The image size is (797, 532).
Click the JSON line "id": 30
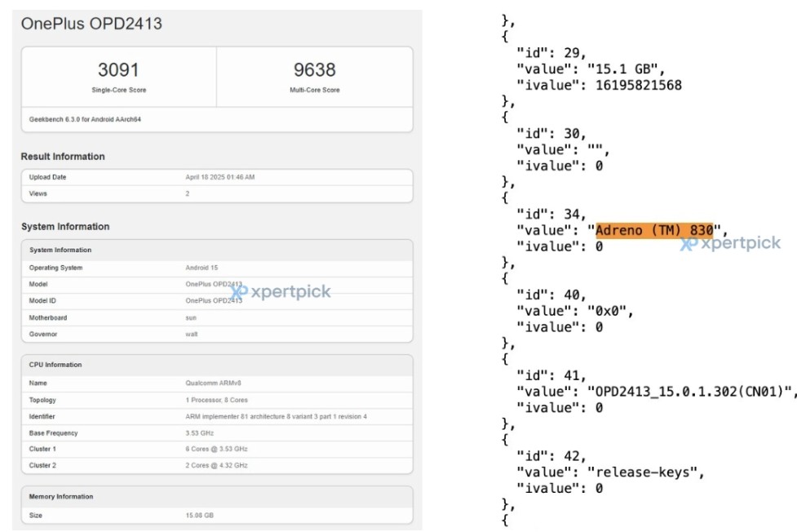tap(551, 134)
